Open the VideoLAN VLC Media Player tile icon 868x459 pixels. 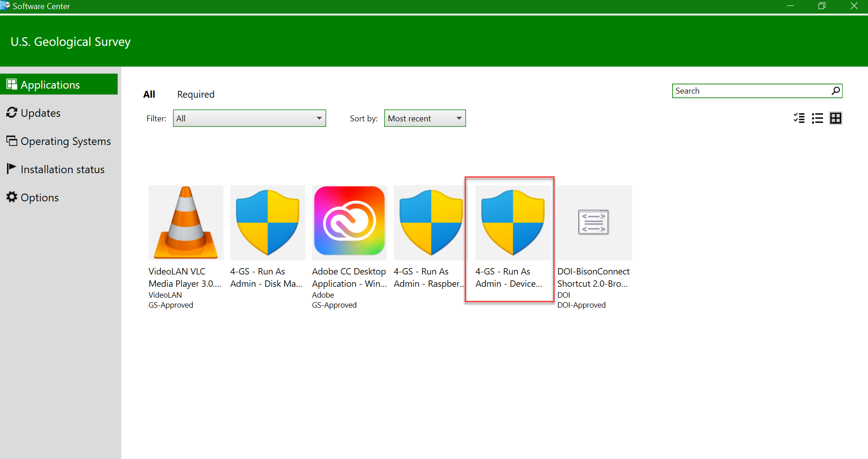[186, 223]
